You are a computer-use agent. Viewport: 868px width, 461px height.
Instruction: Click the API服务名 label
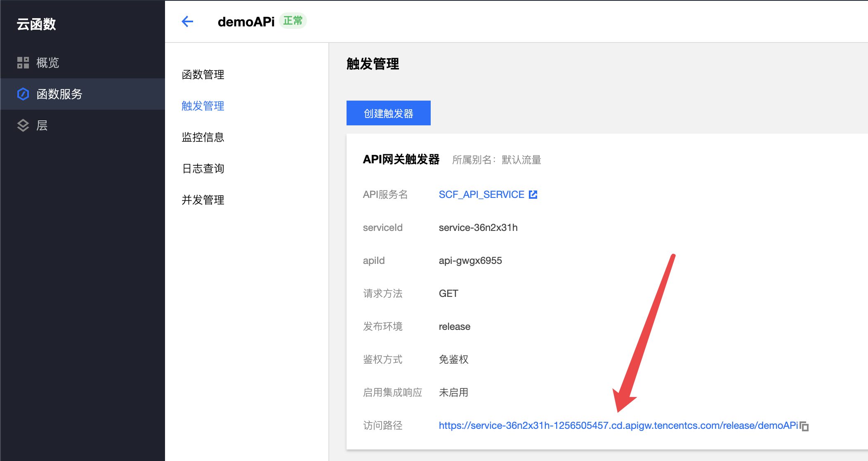(x=385, y=195)
